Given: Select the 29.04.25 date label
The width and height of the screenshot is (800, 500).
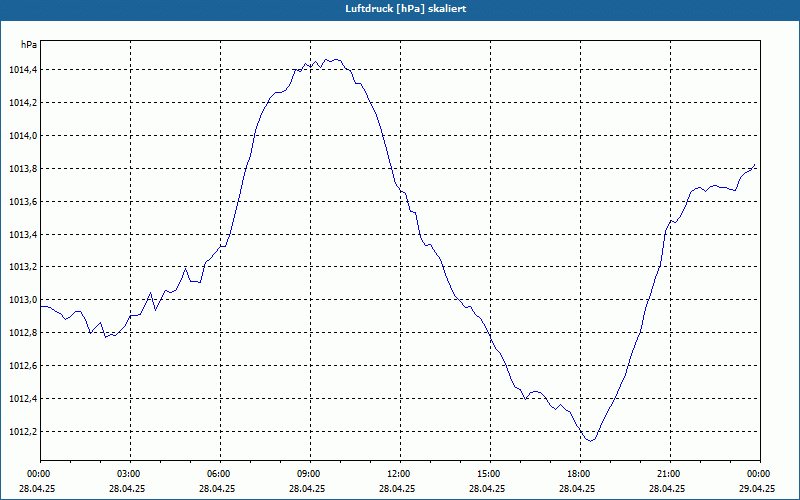Looking at the screenshot, I should click(x=757, y=488).
